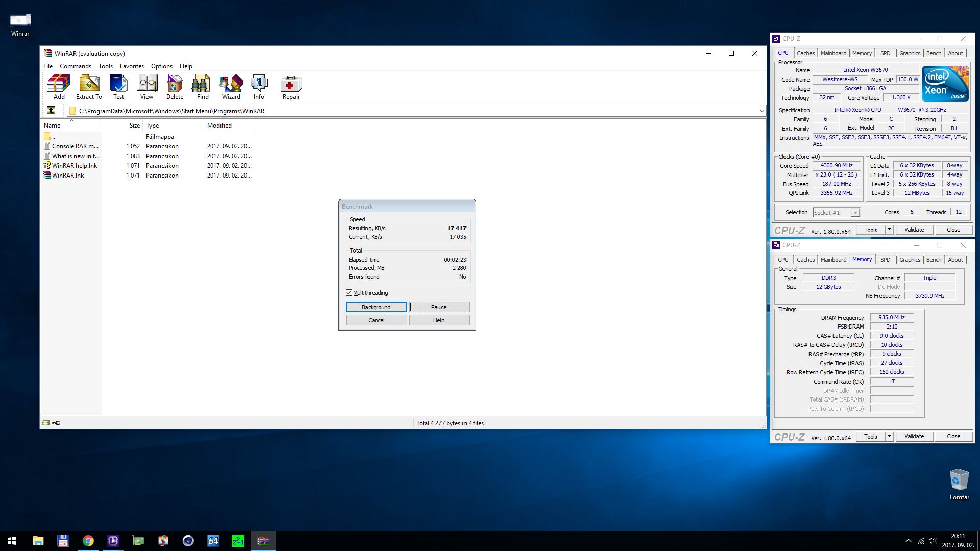Open the Winrar desktop shortcut
This screenshot has width=980, height=551.
tap(20, 24)
